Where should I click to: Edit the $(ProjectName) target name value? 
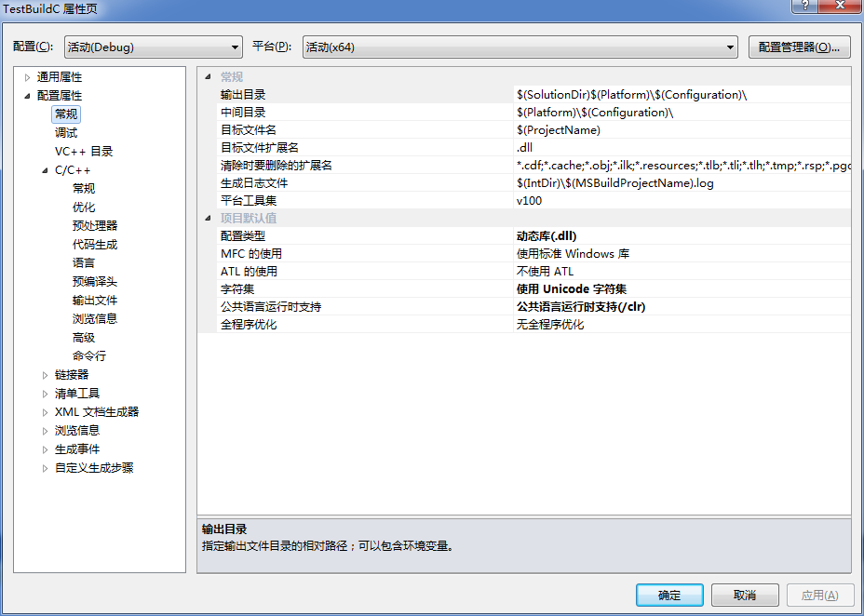click(x=559, y=130)
